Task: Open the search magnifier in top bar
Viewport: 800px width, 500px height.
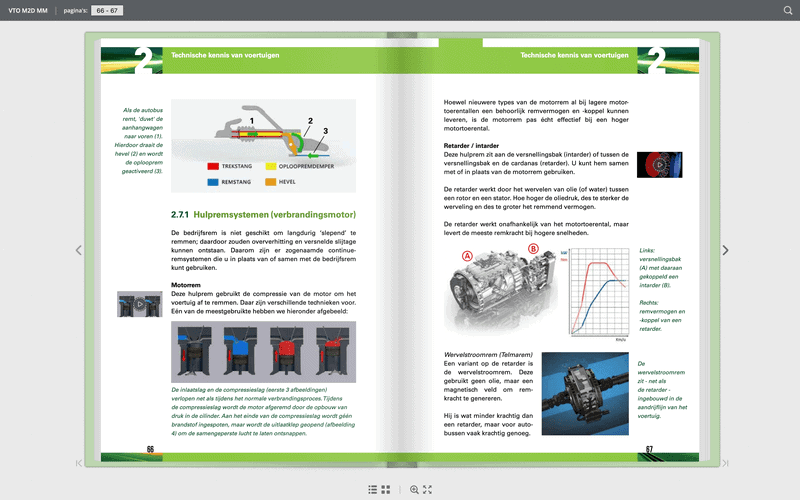Action: 788,10
